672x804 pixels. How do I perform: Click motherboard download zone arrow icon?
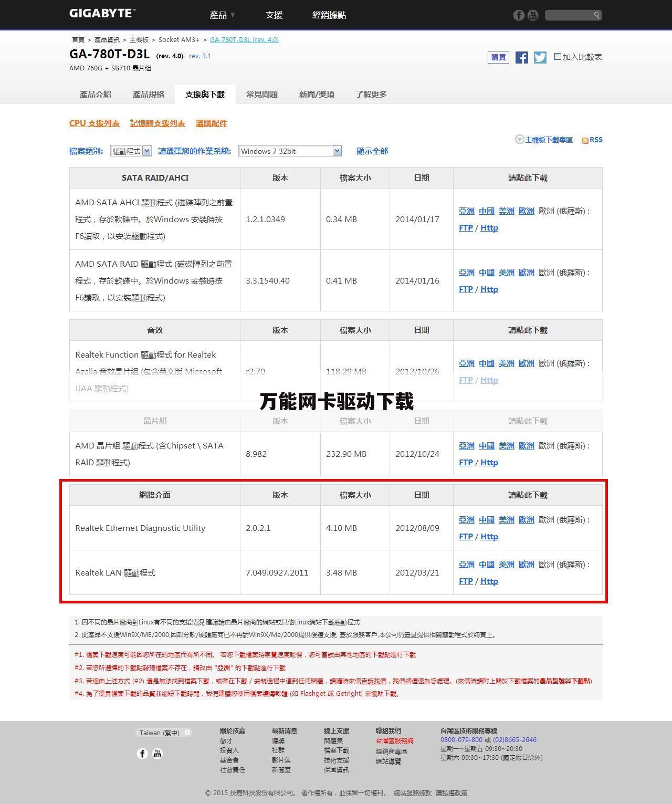[x=519, y=139]
